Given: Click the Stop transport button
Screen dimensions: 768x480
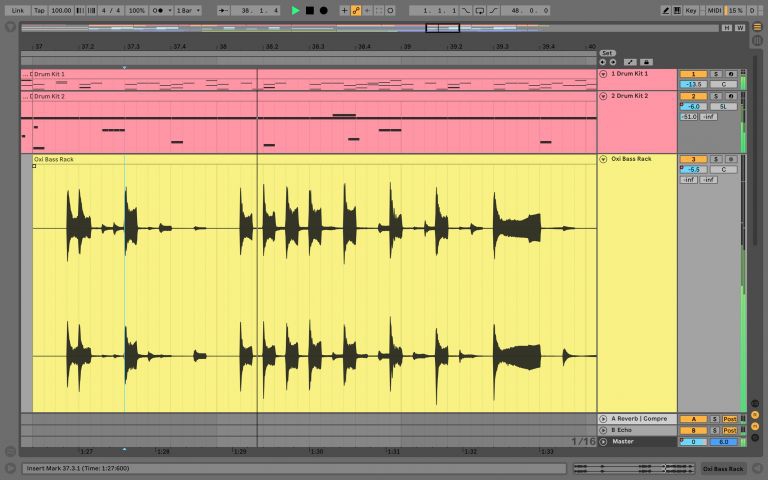Looking at the screenshot, I should click(x=310, y=10).
